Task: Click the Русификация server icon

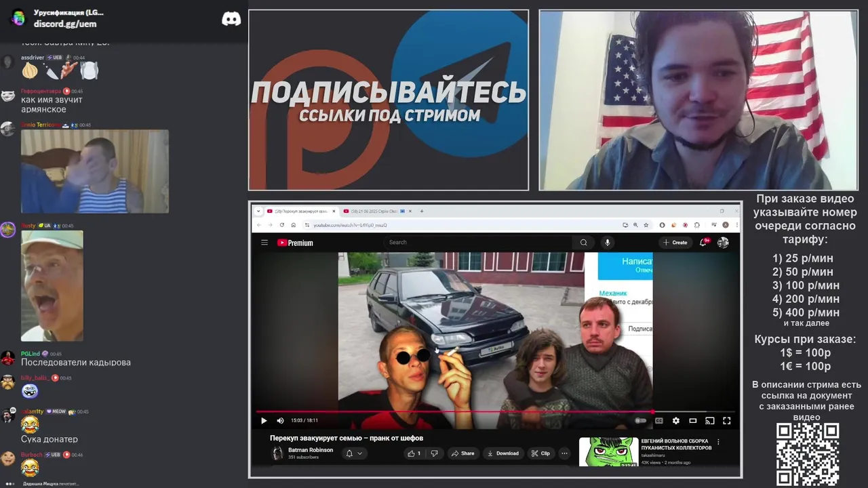Action: tap(18, 18)
